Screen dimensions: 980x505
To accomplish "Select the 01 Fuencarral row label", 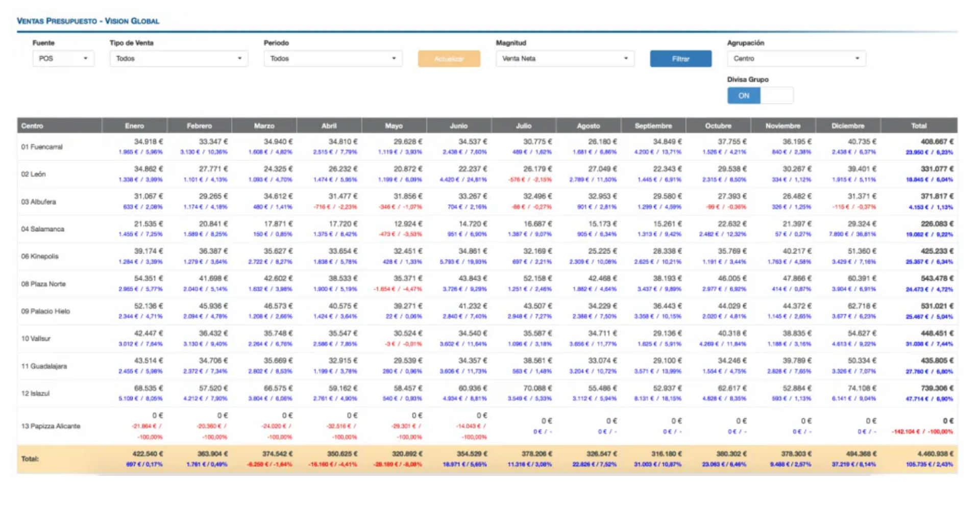I will pyautogui.click(x=42, y=147).
